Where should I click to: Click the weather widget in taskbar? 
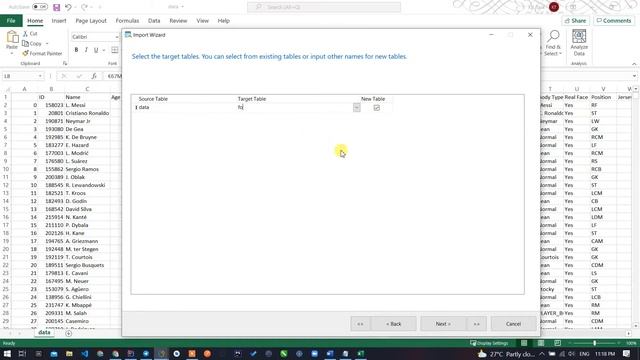(506, 354)
